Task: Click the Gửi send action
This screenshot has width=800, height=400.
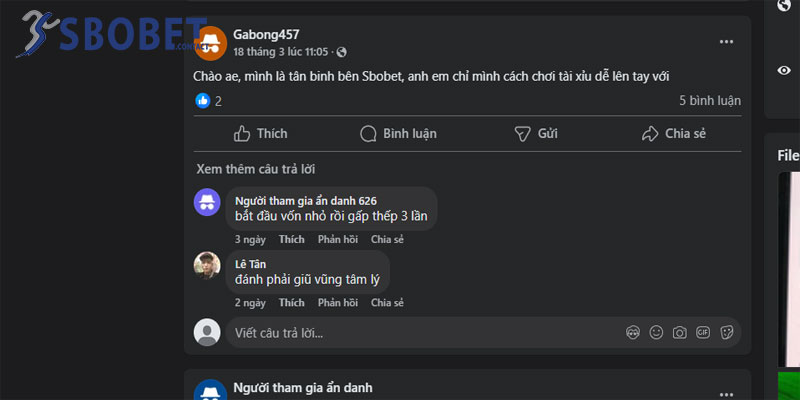Action: tap(536, 133)
